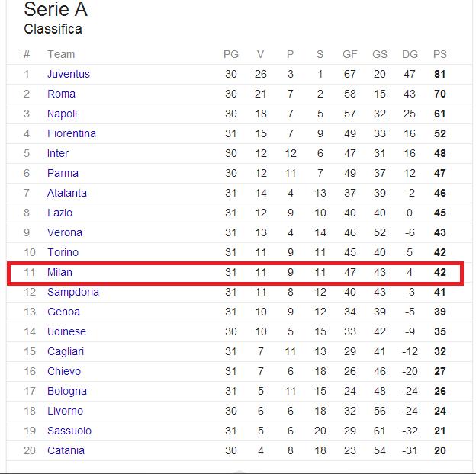Select Sassuolo in the standings
476x474 pixels.
(69, 431)
